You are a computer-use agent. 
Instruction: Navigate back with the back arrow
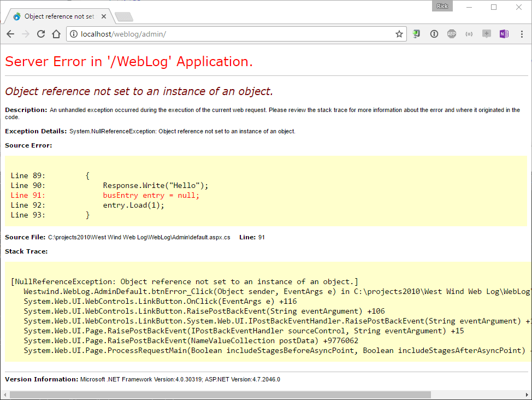tap(10, 33)
